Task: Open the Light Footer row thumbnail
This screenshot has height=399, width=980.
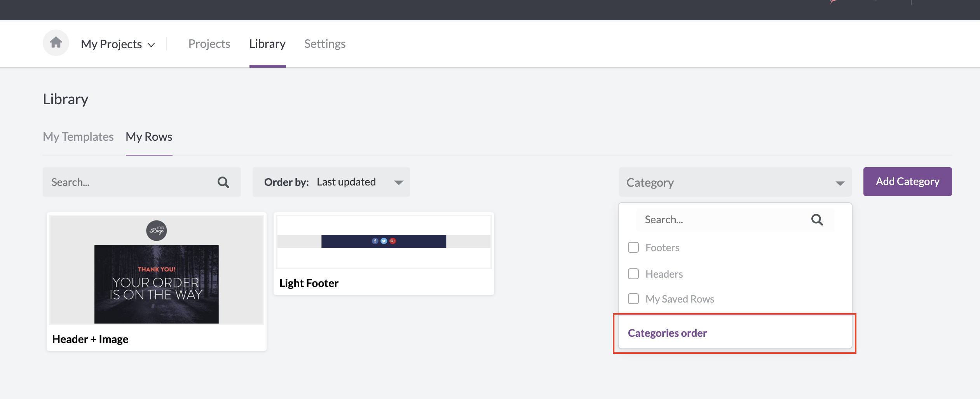Action: pos(384,241)
